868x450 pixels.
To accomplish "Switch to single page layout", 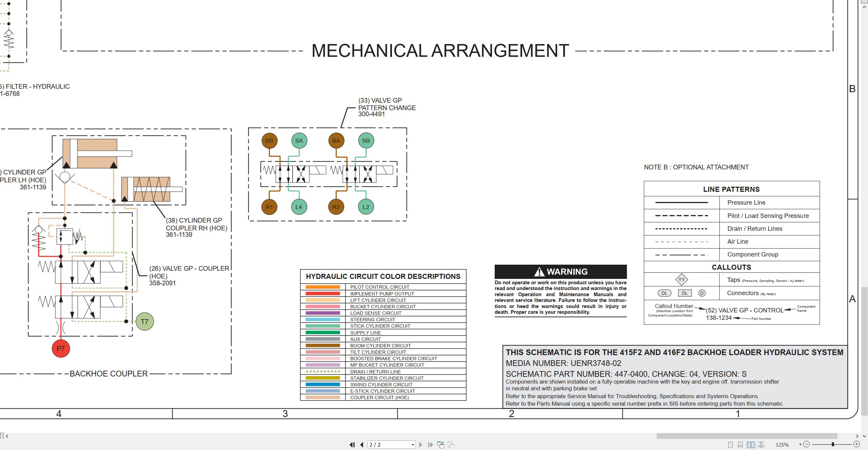I will pyautogui.click(x=730, y=445).
